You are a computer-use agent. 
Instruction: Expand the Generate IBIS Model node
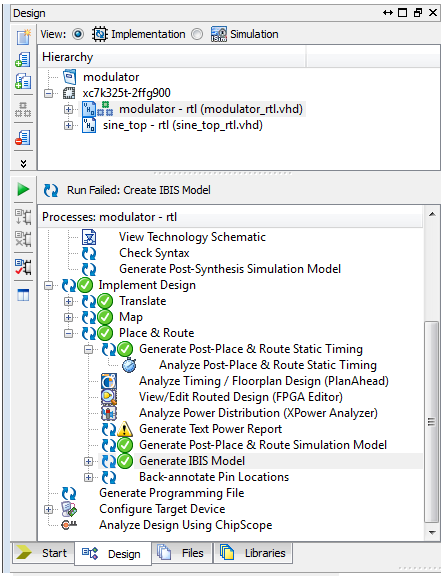pos(88,461)
